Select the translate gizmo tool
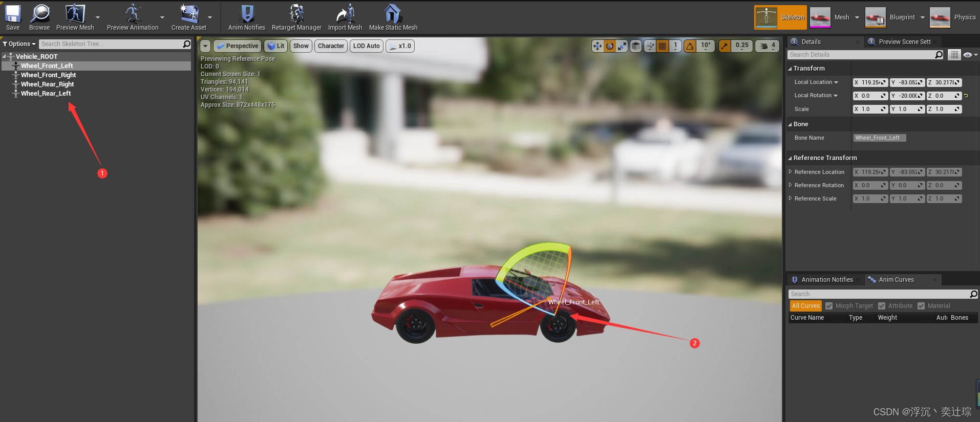The width and height of the screenshot is (980, 422). 598,46
